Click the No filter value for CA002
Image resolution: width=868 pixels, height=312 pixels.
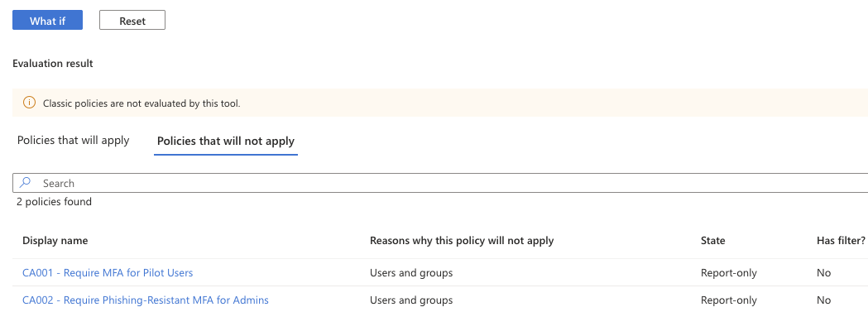pos(823,300)
